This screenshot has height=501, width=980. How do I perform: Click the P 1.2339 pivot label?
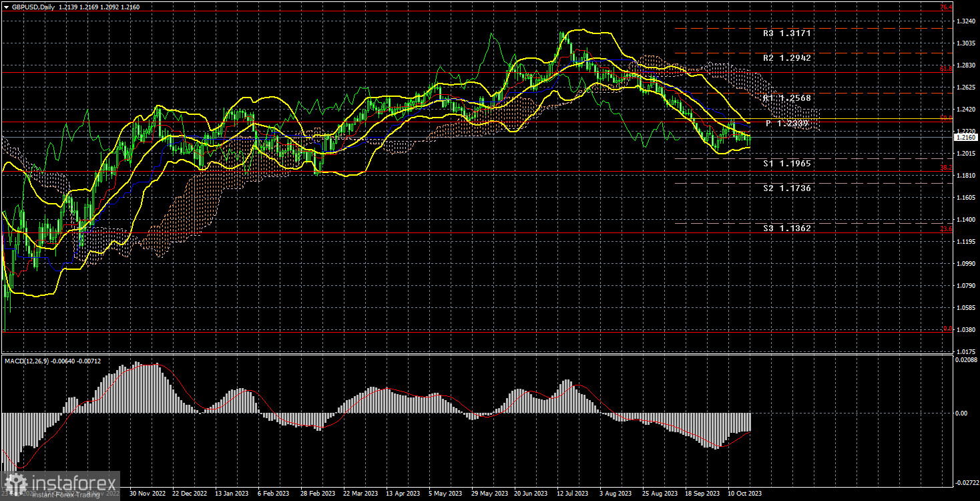click(787, 124)
